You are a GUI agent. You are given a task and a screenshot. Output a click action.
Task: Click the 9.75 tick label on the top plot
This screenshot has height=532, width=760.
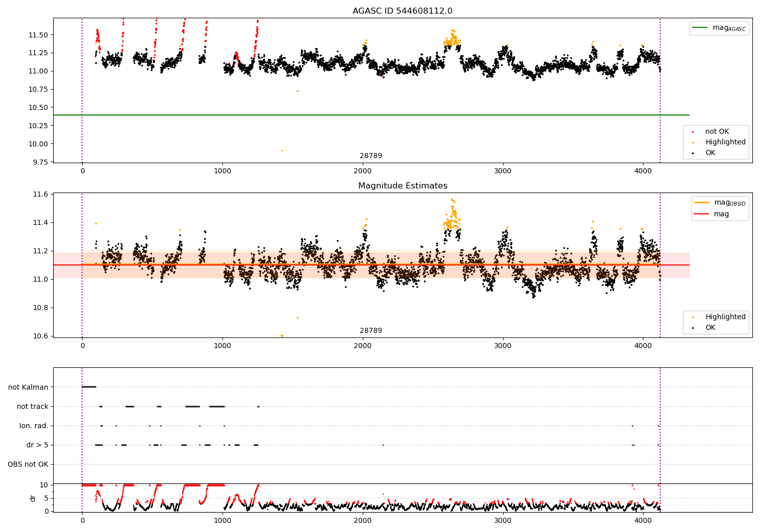point(41,162)
